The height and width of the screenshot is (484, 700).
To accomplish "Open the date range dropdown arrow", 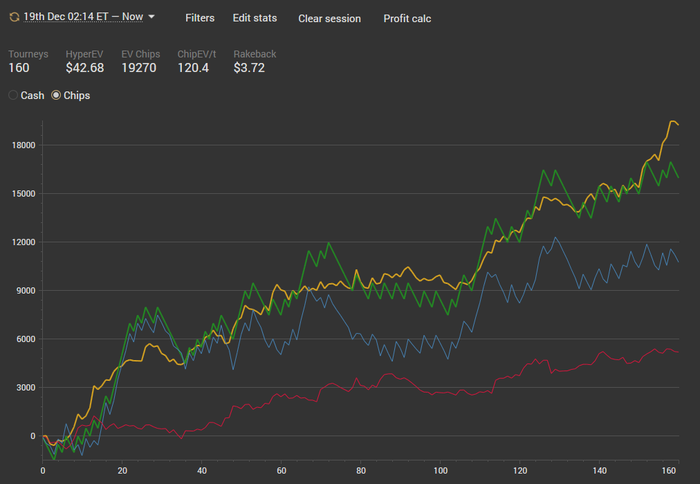I will click(x=151, y=17).
